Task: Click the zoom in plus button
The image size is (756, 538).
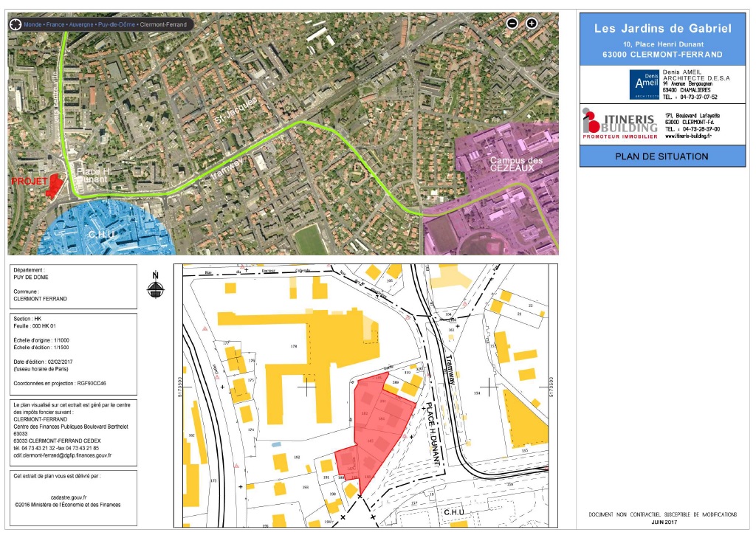Action: tap(531, 23)
